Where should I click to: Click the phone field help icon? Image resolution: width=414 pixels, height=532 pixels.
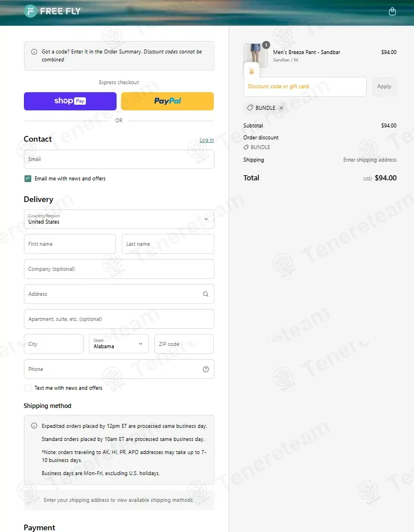[205, 369]
